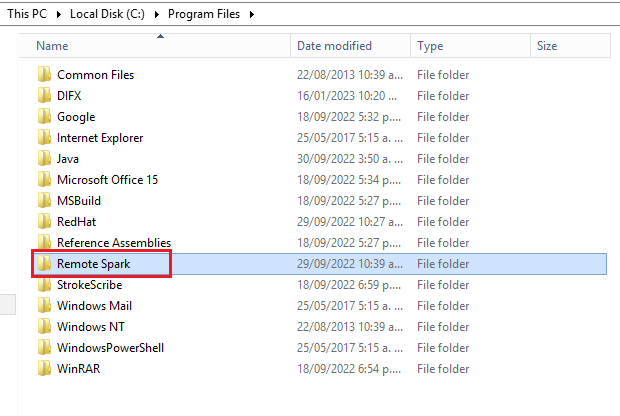Viewport: 620px width, 416px height.
Task: Select the Common Files folder icon
Action: 44,74
